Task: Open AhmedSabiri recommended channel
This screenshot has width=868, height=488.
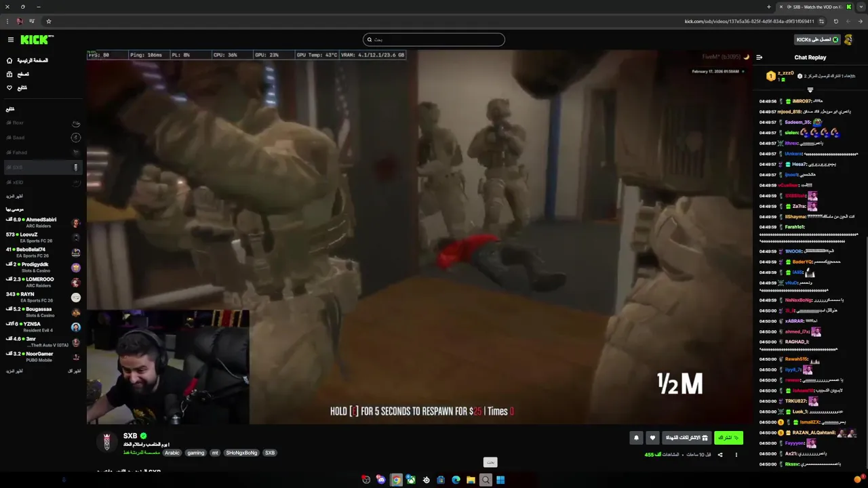Action: [x=42, y=222]
